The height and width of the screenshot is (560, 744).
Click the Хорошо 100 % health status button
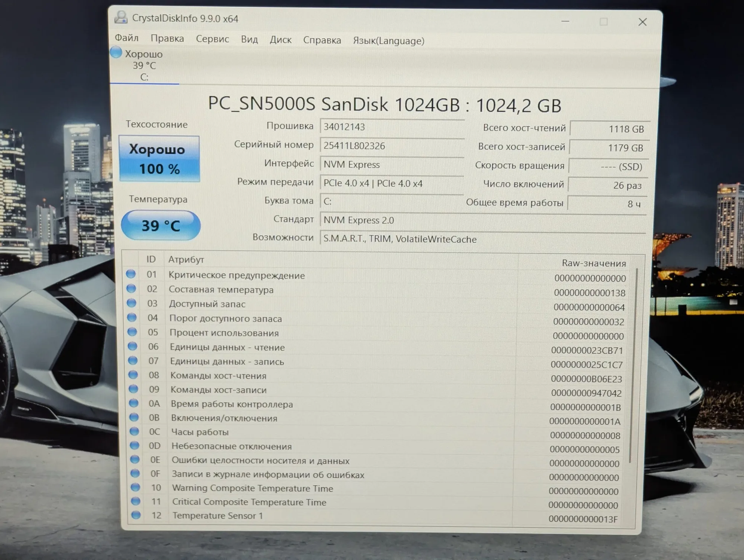(x=159, y=159)
